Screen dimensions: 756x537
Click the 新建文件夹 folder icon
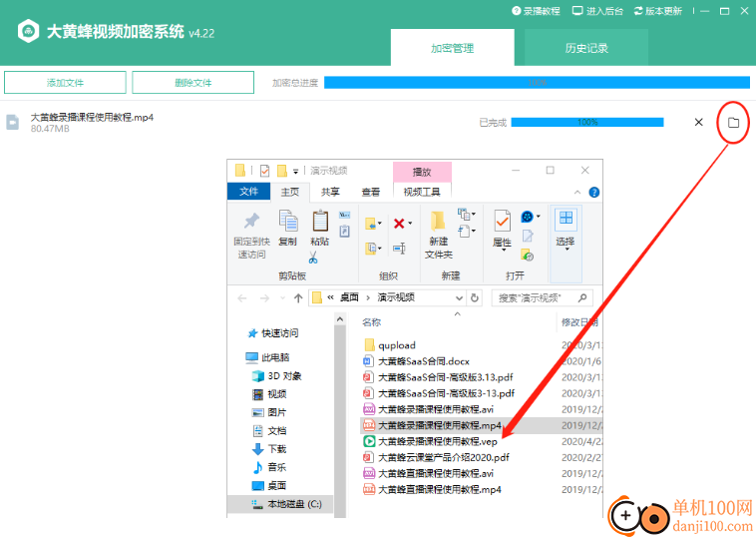(x=438, y=222)
